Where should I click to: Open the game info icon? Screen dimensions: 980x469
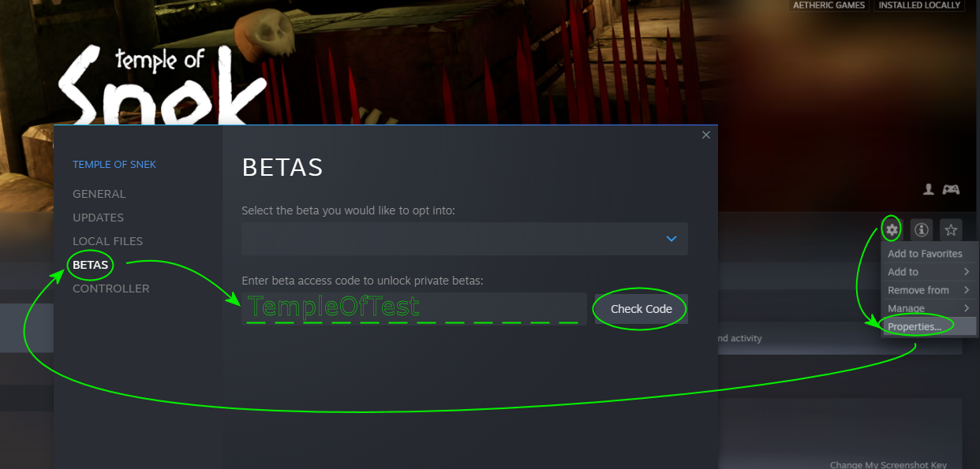[x=921, y=230]
